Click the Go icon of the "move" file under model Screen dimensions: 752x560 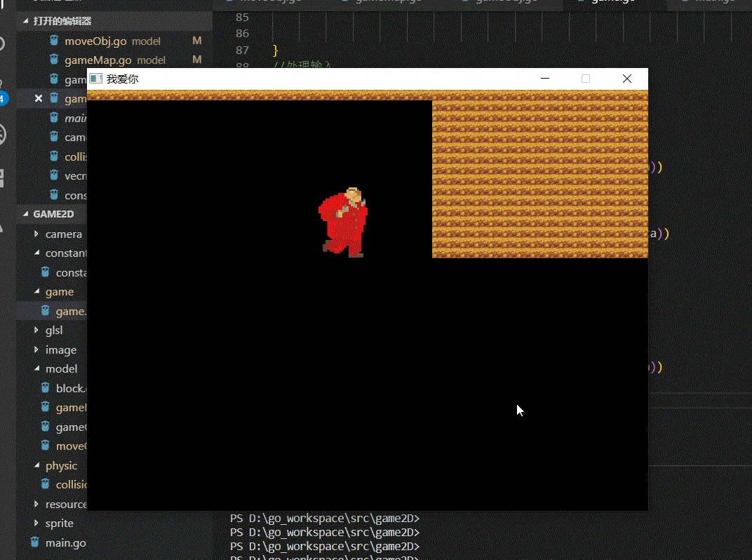(45, 446)
